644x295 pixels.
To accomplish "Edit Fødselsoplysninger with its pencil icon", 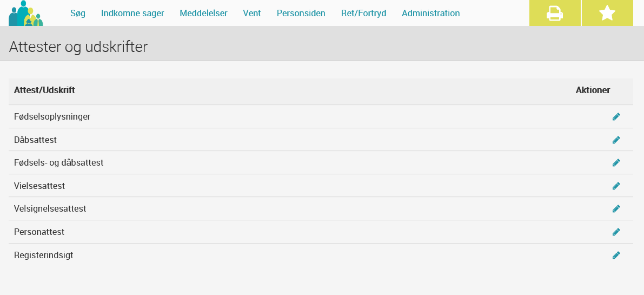I will 616,117.
